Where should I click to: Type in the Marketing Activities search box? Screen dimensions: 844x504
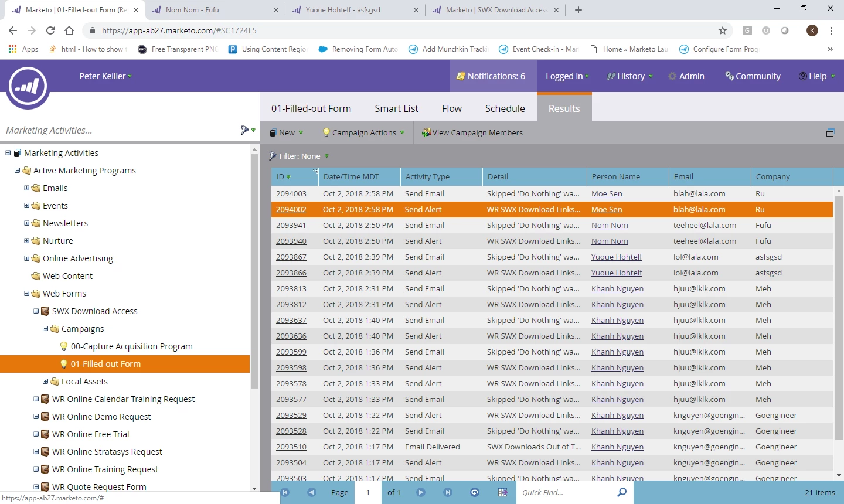point(117,131)
